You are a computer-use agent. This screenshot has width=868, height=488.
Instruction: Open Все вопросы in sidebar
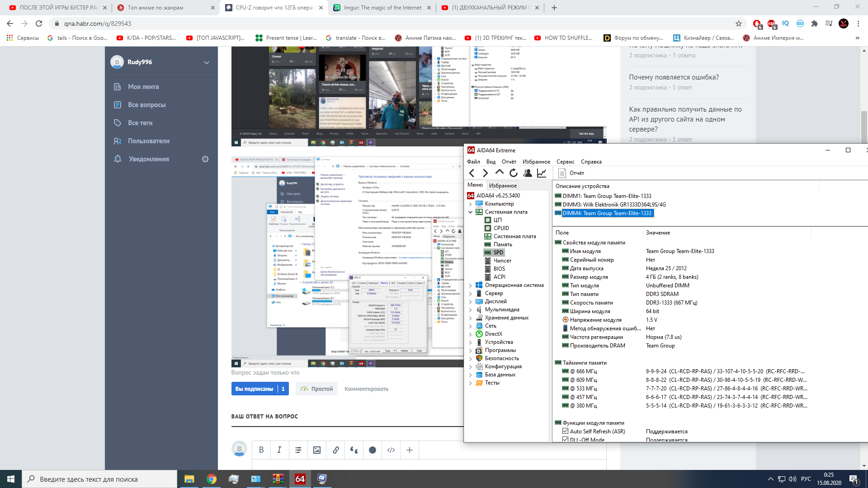pos(146,105)
